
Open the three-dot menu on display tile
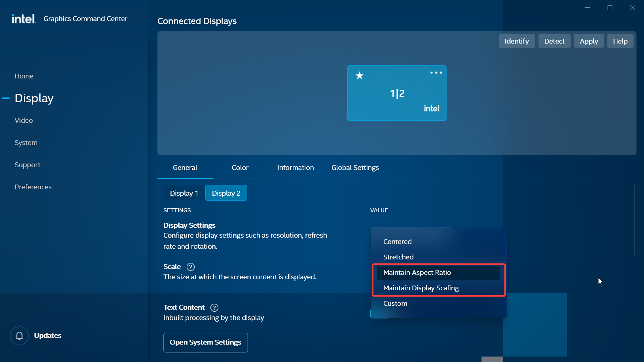coord(436,72)
